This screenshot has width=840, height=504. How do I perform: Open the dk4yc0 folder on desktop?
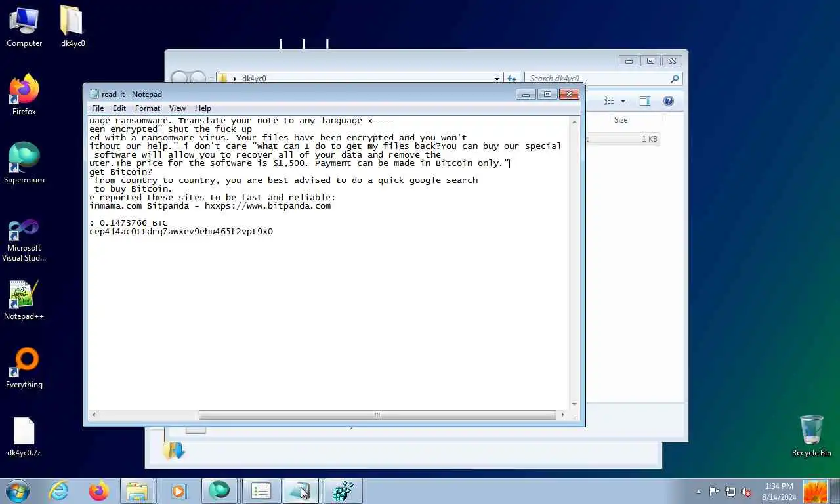[x=73, y=27]
